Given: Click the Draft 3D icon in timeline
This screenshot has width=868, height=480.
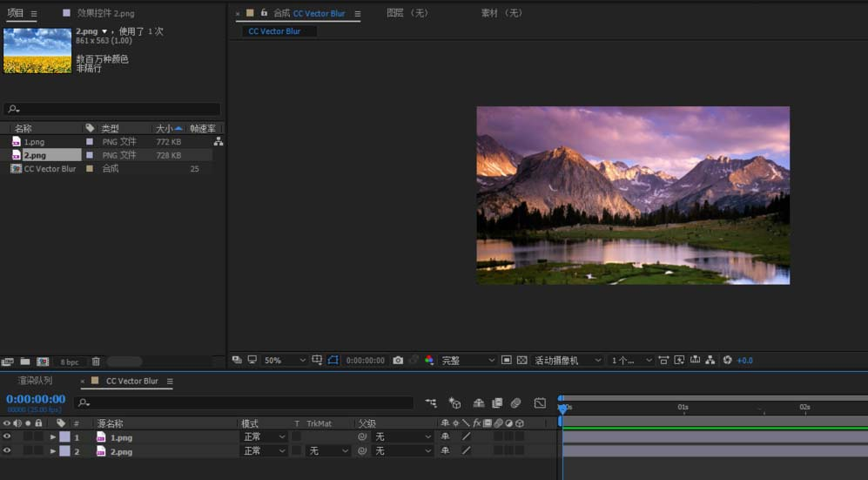Looking at the screenshot, I should pos(454,403).
